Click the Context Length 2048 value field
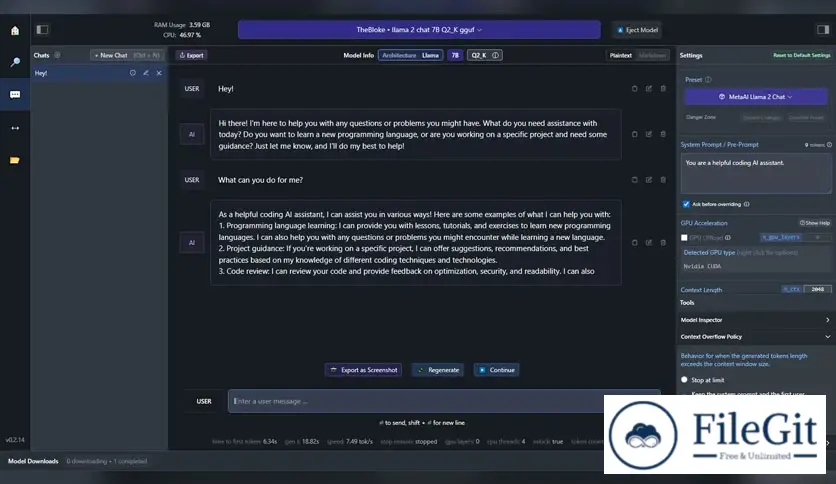 [x=817, y=289]
